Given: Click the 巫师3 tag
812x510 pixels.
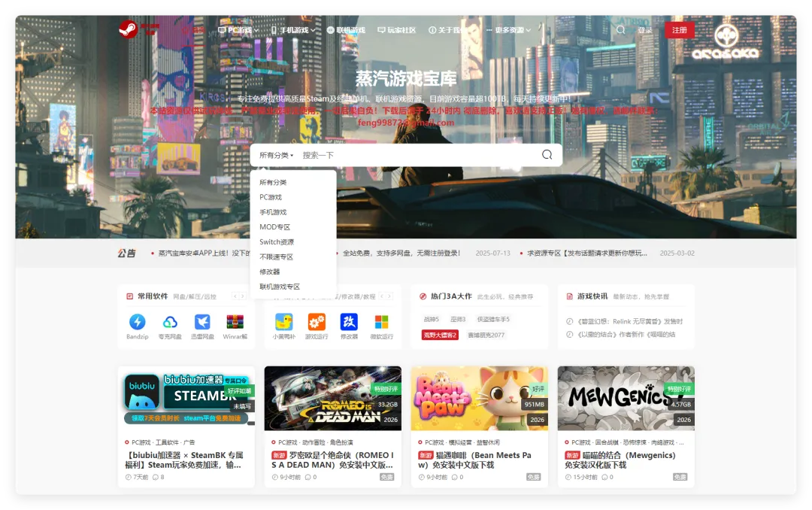Looking at the screenshot, I should (x=459, y=319).
